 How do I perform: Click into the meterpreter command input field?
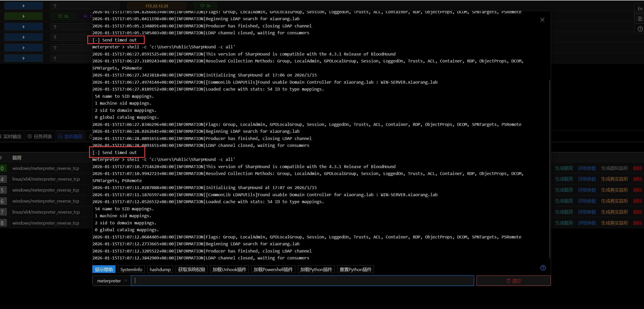point(302,281)
